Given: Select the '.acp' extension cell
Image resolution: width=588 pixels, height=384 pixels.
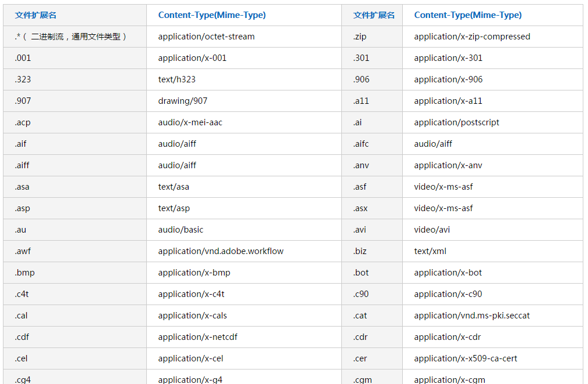Looking at the screenshot, I should pos(75,122).
